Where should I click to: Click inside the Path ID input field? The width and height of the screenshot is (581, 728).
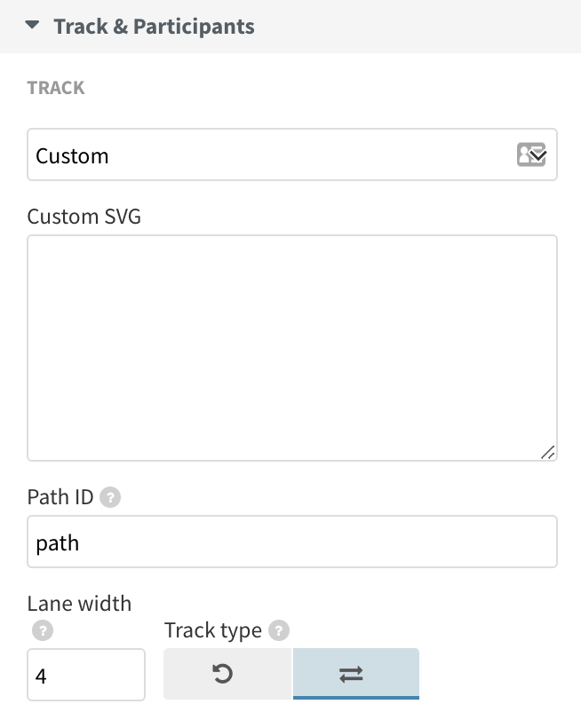(291, 542)
